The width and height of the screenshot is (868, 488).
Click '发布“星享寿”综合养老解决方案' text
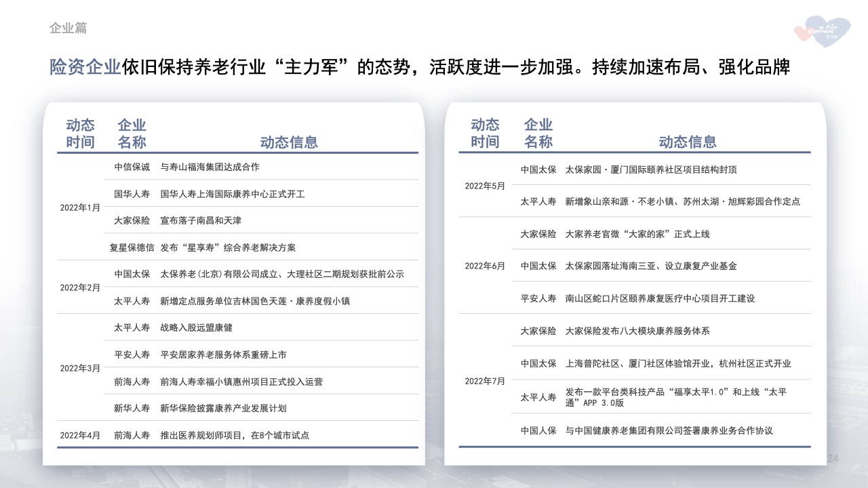click(x=228, y=247)
